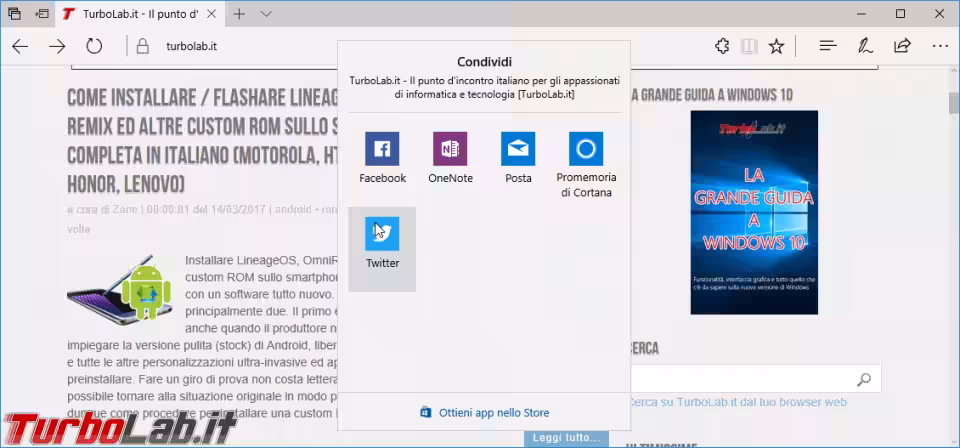960x448 pixels.
Task: Click the Leggi tutto button
Action: [566, 438]
